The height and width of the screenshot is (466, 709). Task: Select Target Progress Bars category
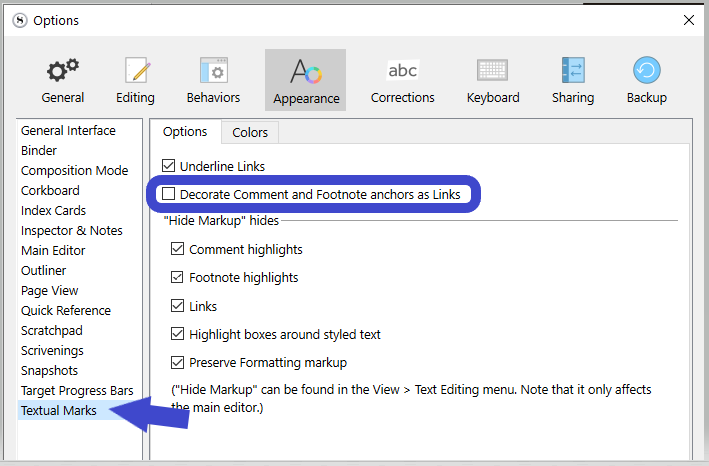[77, 390]
